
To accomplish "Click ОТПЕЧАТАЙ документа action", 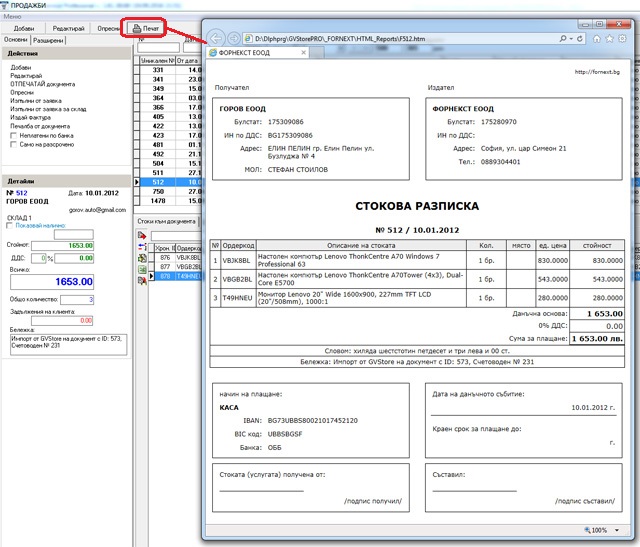I will (x=42, y=84).
